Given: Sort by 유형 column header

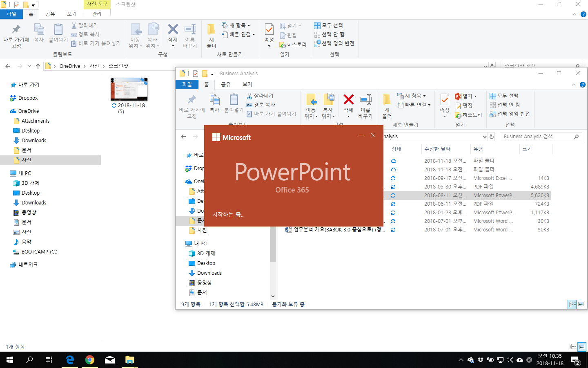Looking at the screenshot, I should pyautogui.click(x=494, y=149).
